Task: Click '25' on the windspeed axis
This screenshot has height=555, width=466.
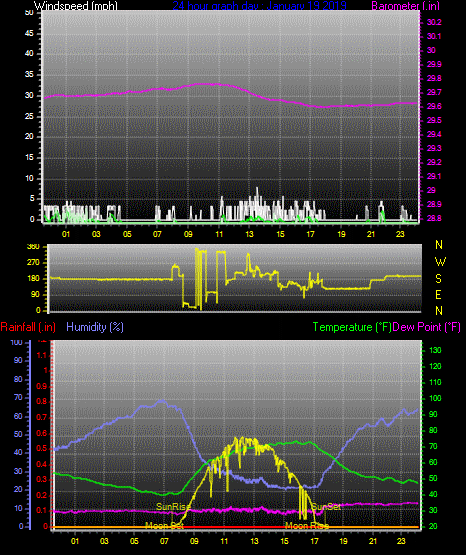Action: tap(29, 116)
